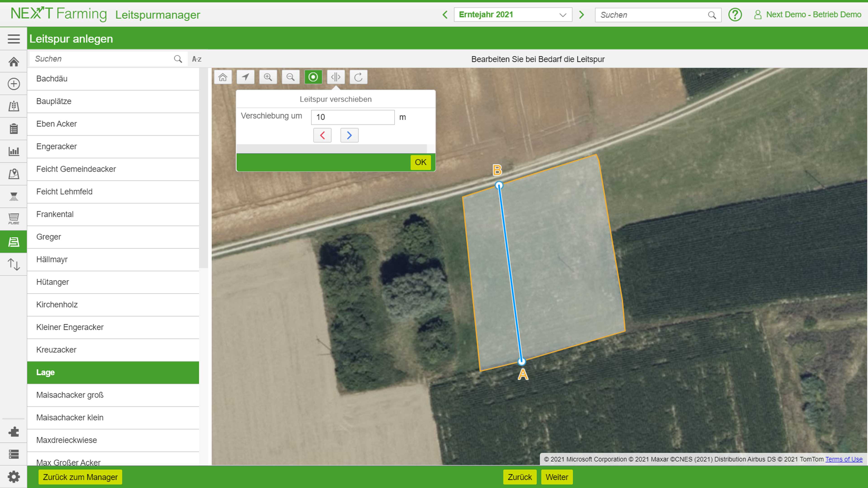Open Next Demo - Betrieb Demo user menu

click(x=808, y=15)
